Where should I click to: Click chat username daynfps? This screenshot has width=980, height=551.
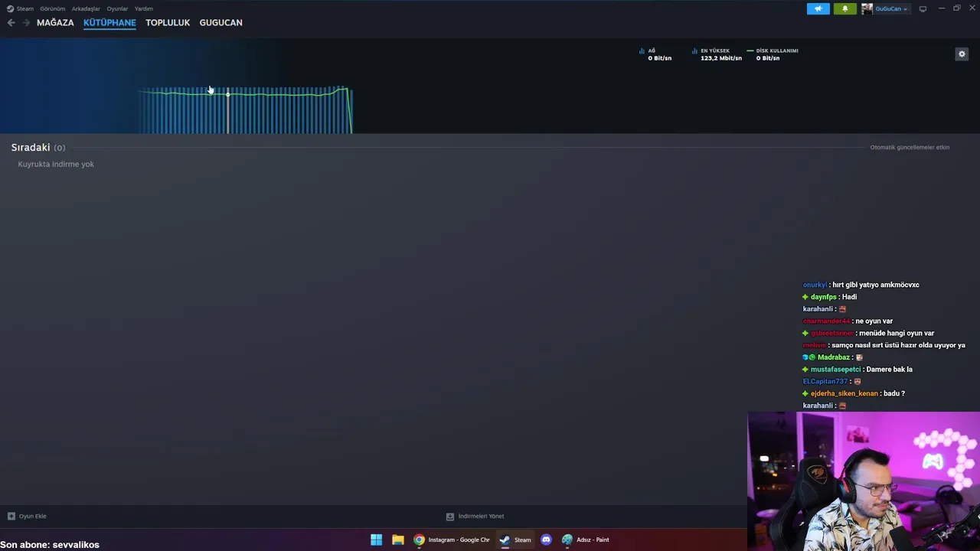824,297
